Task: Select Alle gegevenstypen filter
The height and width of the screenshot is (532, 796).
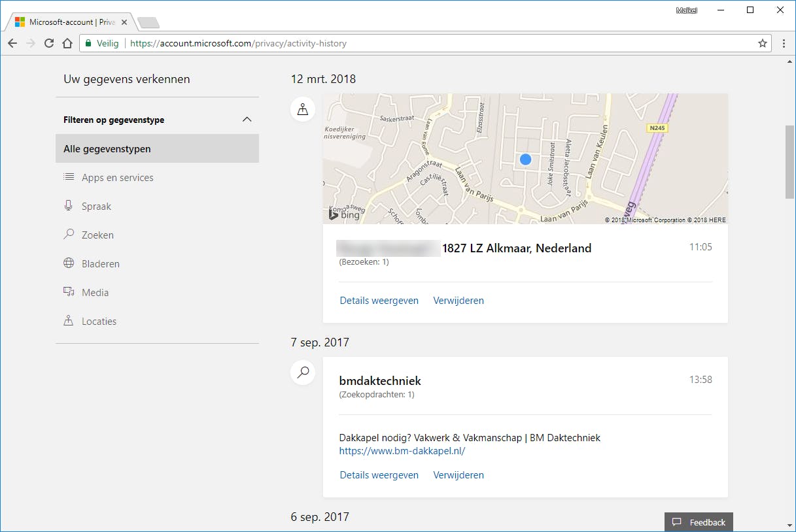Action: 157,148
